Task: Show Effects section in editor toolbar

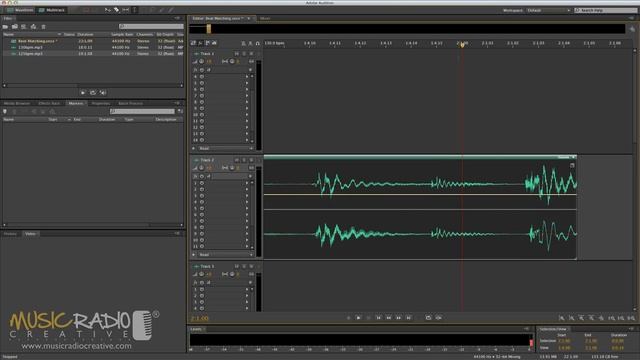Action: click(x=200, y=43)
